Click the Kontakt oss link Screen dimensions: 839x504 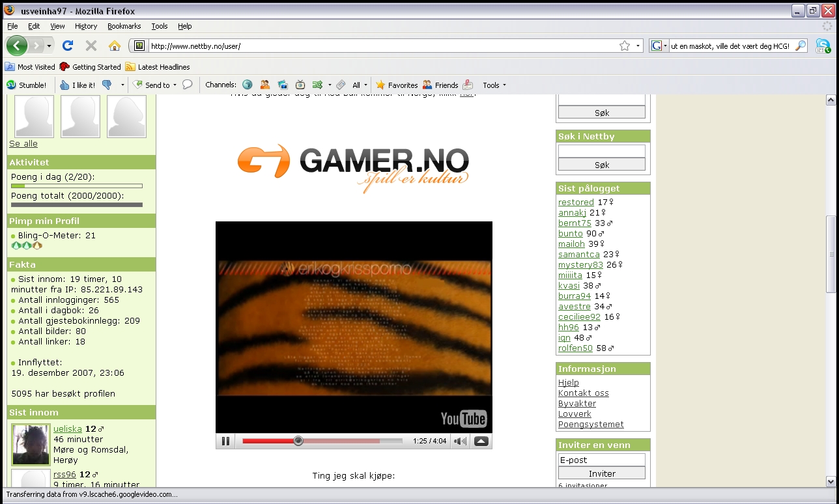tap(584, 393)
